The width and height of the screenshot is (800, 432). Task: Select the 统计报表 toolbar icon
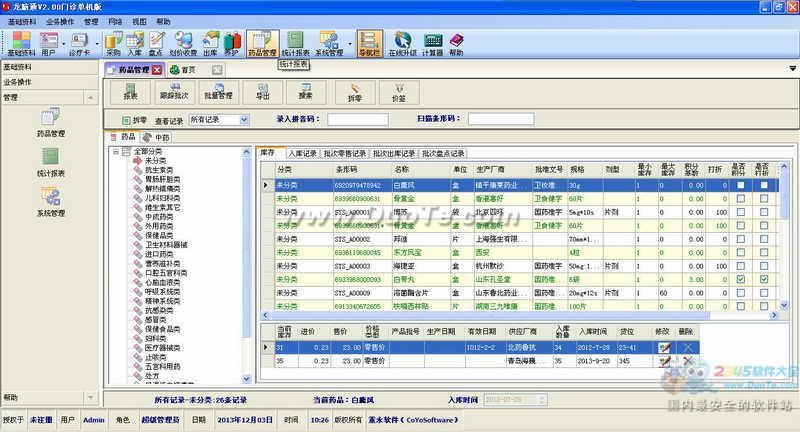pyautogui.click(x=295, y=43)
